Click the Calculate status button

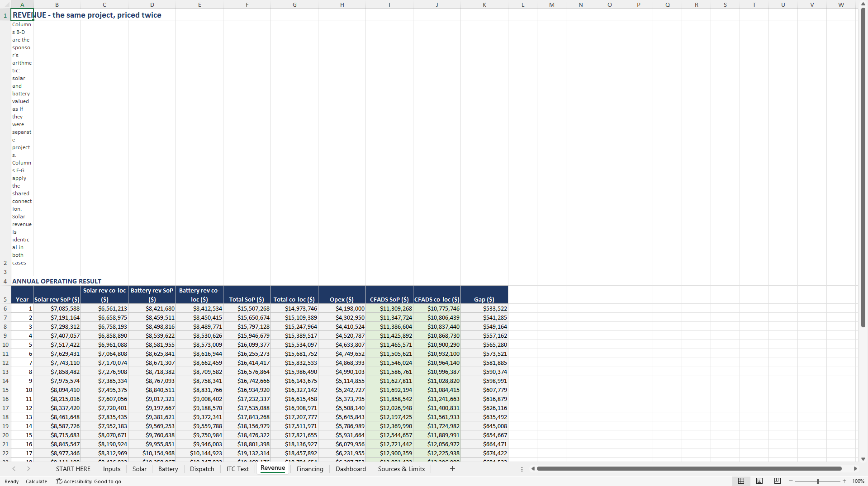click(36, 481)
